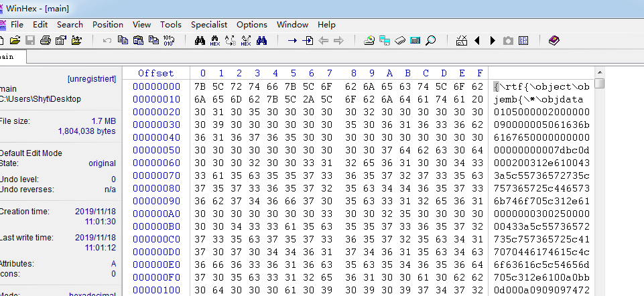Click the Open RAM chip icon
The height and width of the screenshot is (296, 644).
400,40
